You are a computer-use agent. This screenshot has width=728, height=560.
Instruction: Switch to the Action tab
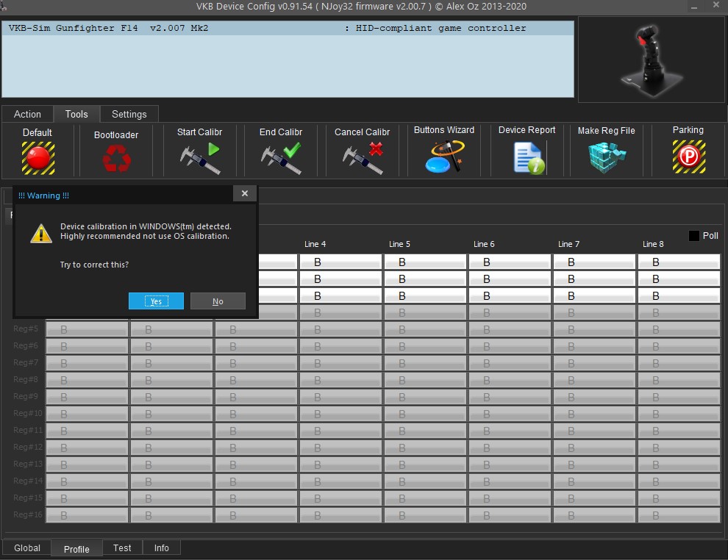[27, 114]
